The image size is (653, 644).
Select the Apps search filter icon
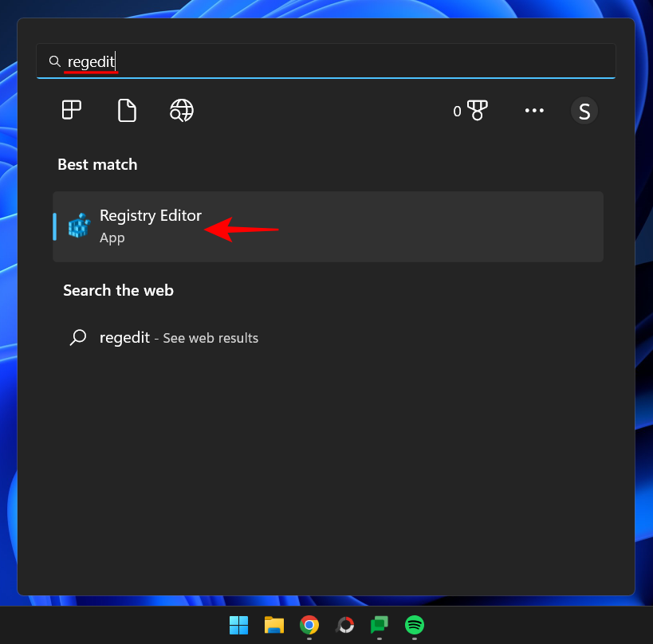(71, 110)
